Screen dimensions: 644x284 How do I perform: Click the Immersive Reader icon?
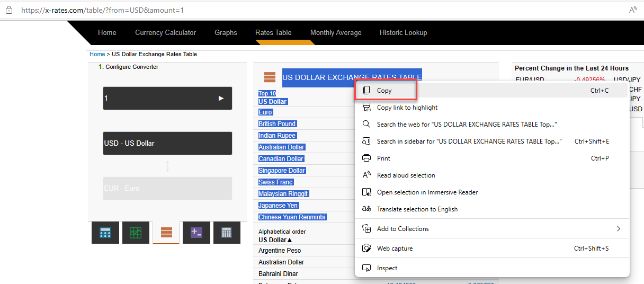click(x=366, y=192)
